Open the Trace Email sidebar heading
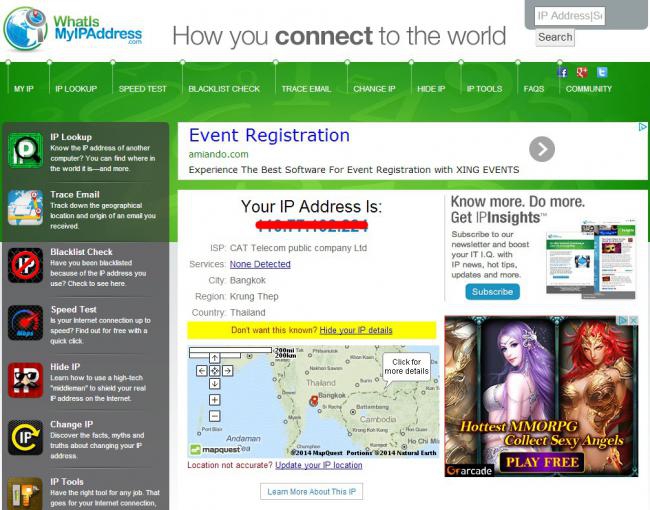This screenshot has width=650, height=510. (x=75, y=194)
